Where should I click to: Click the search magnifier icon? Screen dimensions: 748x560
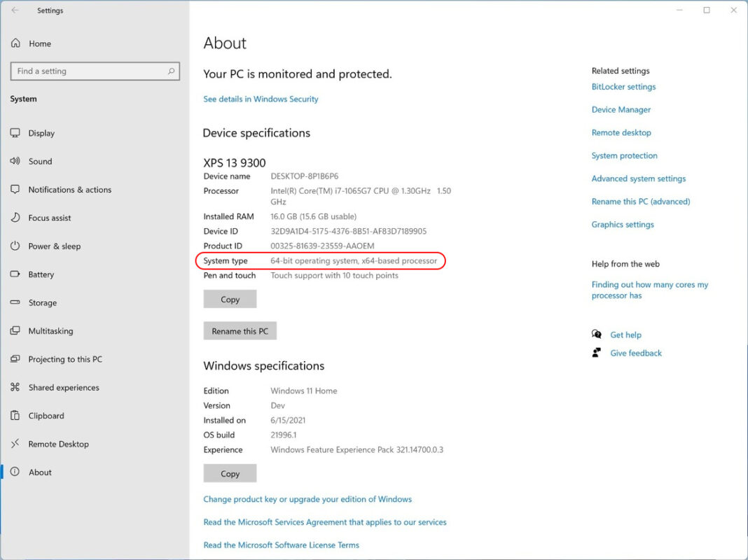[171, 71]
